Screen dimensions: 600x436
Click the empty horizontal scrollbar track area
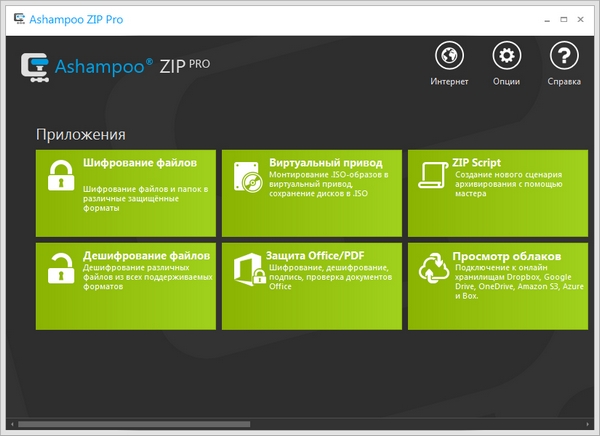(420, 424)
